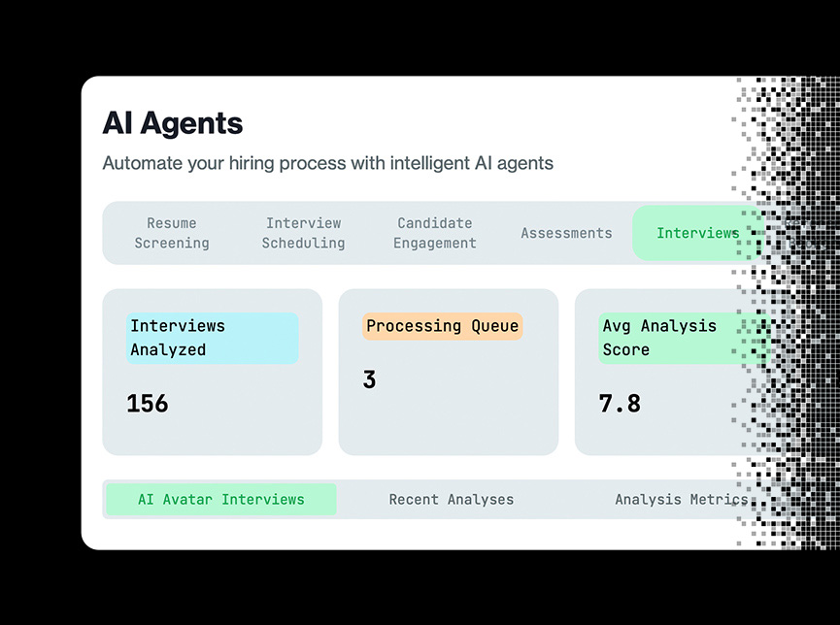Switch to the Interview Scheduling tab
This screenshot has height=625, width=840.
pos(303,233)
